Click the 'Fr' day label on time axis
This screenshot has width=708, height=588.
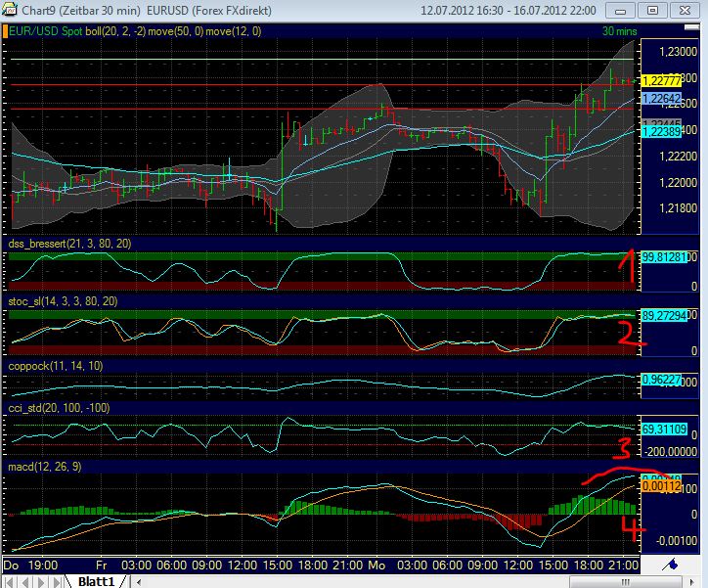(101, 565)
